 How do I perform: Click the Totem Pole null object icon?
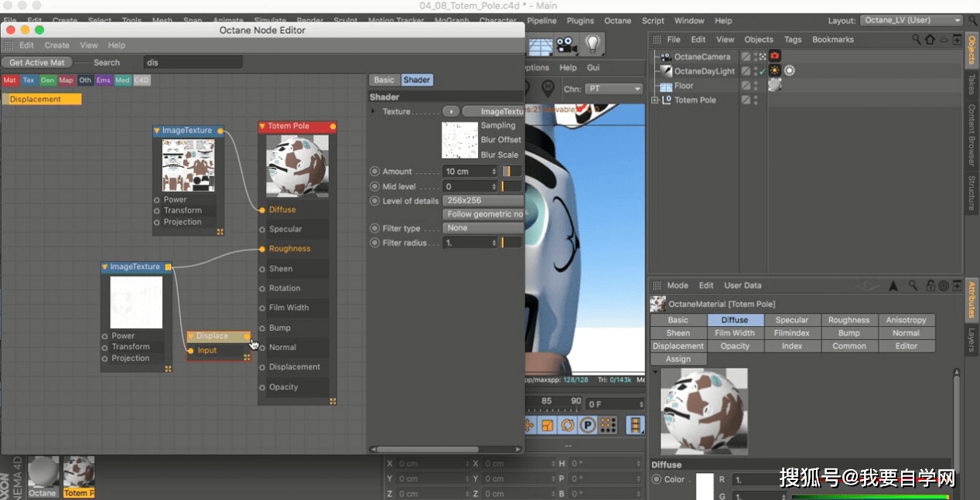pyautogui.click(x=667, y=100)
